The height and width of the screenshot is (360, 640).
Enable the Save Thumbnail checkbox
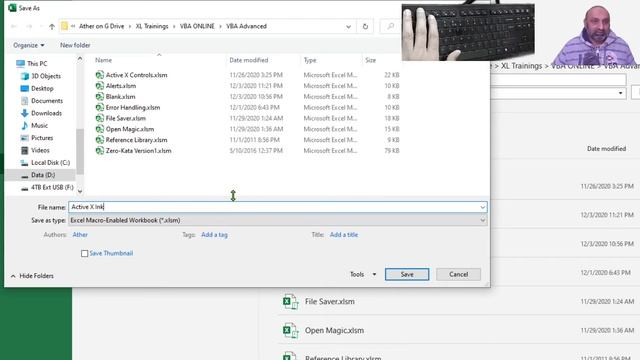pyautogui.click(x=84, y=253)
